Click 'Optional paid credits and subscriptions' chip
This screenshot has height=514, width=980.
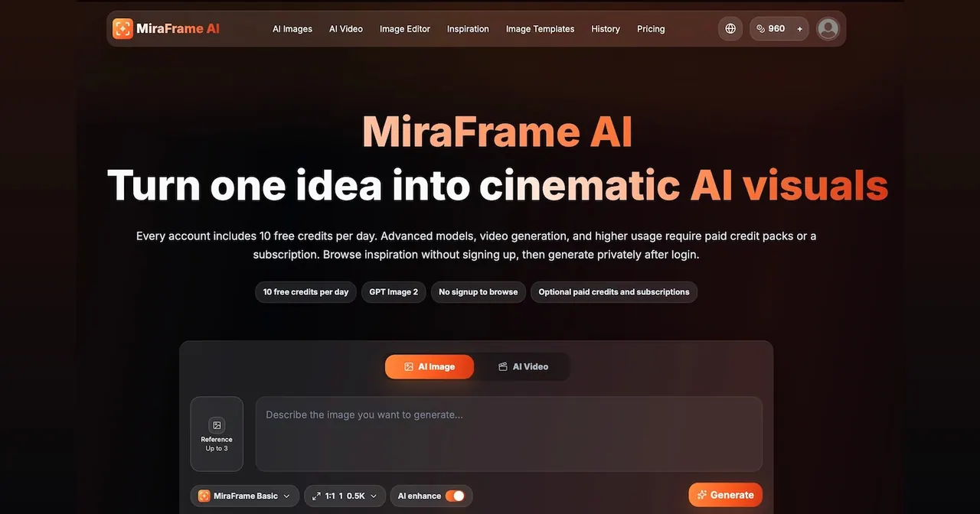tap(614, 291)
